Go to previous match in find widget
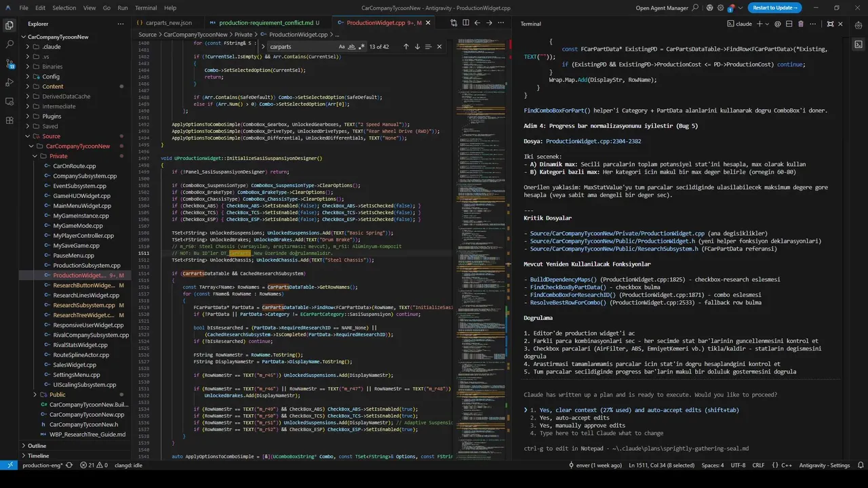Screen dimensions: 868x488 point(406,47)
